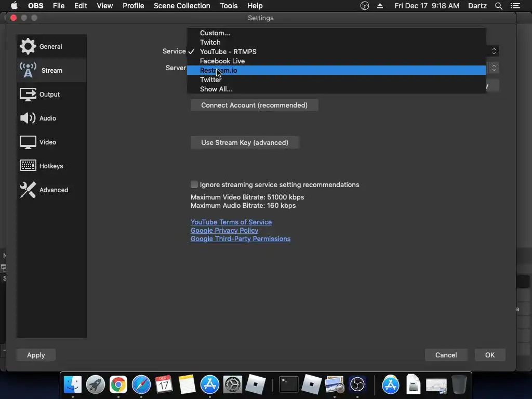Click the Service dropdown stepper arrows
This screenshot has height=399, width=532.
pos(494,51)
